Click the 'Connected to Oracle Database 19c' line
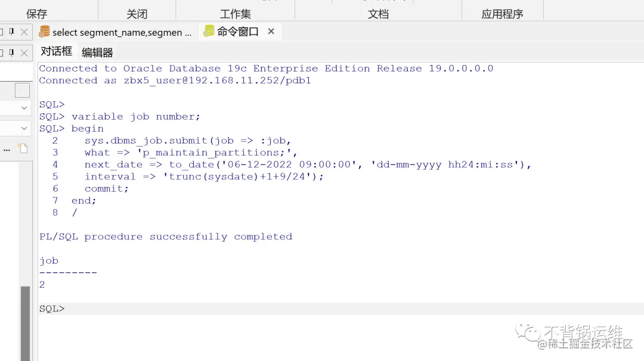The width and height of the screenshot is (644, 361). click(x=266, y=69)
